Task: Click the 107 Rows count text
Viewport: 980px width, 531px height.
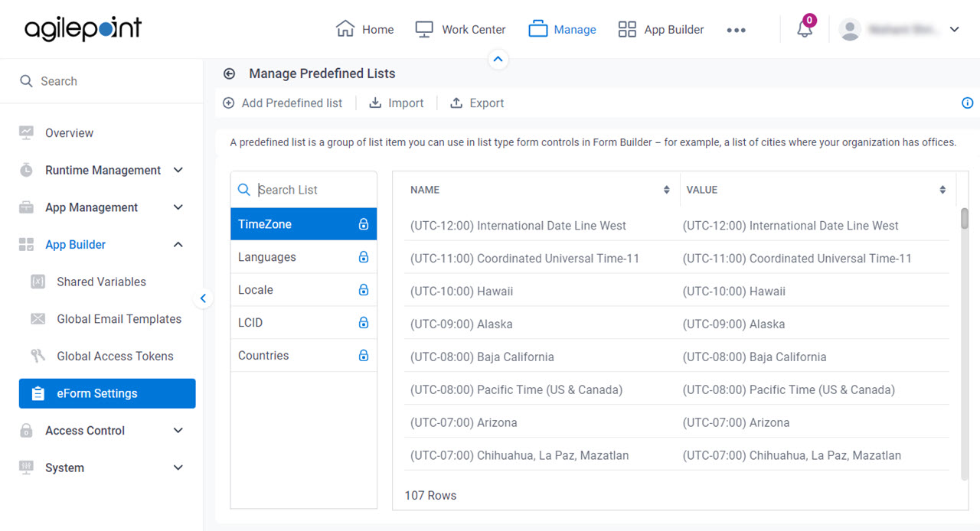Action: (x=430, y=496)
